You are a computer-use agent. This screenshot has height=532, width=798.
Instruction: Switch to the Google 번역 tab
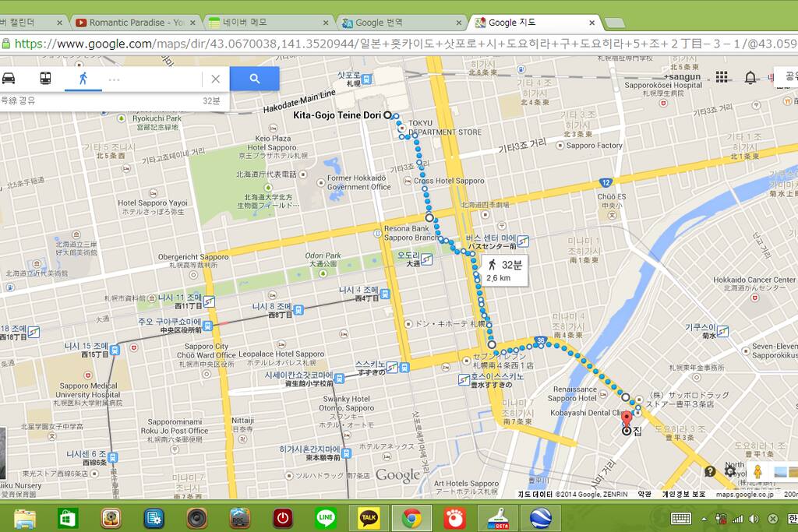[401, 23]
